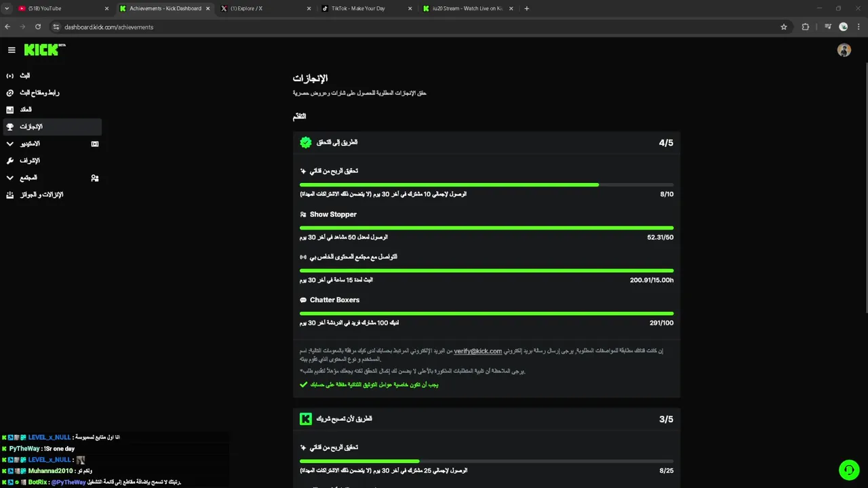Open the hamburger sidebar menu

coord(12,49)
